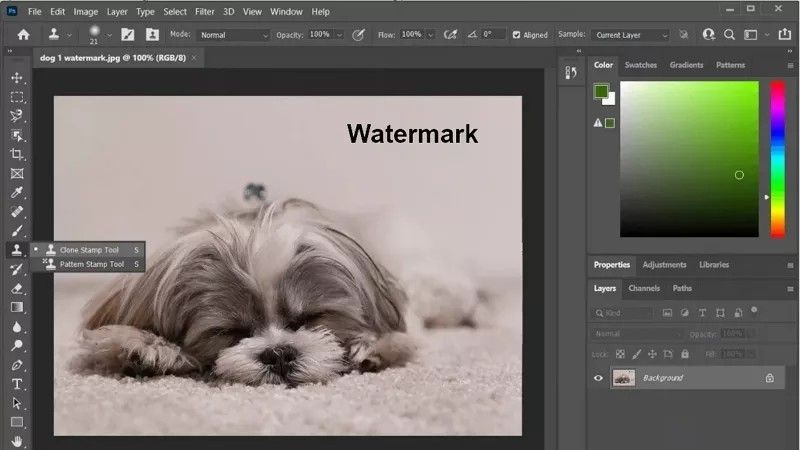This screenshot has width=800, height=450.
Task: Select the Rectangular Marquee tool
Action: 17,97
